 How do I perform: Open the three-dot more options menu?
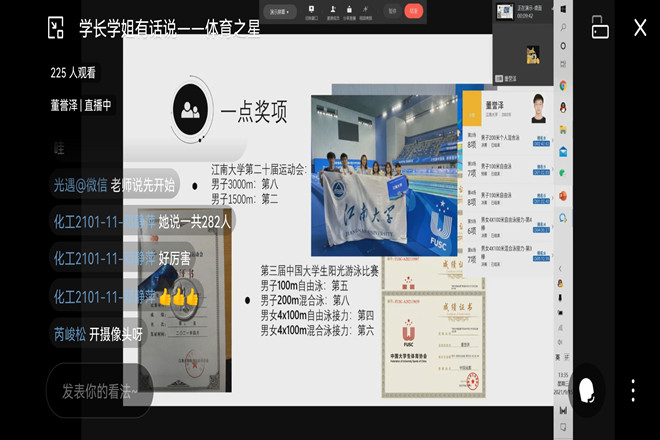click(x=632, y=389)
